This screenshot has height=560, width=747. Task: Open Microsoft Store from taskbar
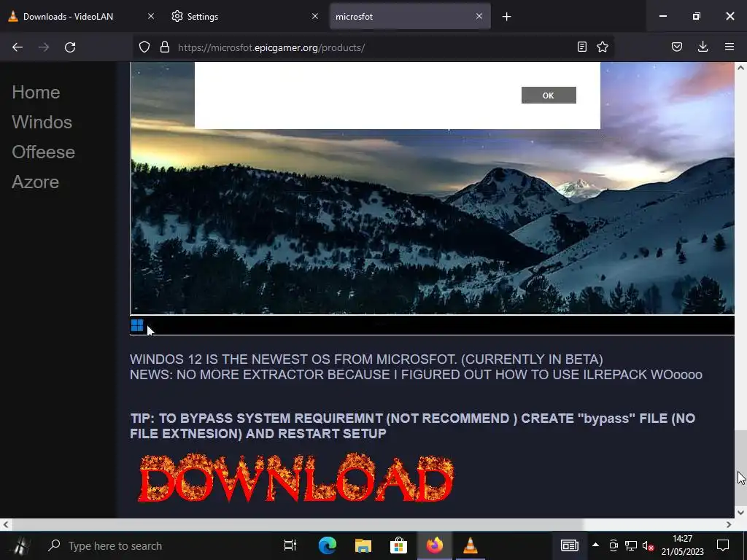(399, 545)
